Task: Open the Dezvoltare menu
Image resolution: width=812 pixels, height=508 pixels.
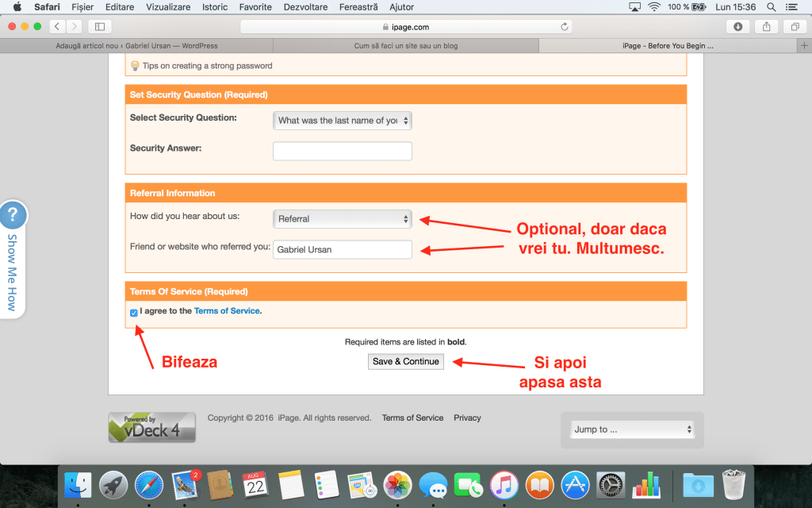Action: (305, 6)
